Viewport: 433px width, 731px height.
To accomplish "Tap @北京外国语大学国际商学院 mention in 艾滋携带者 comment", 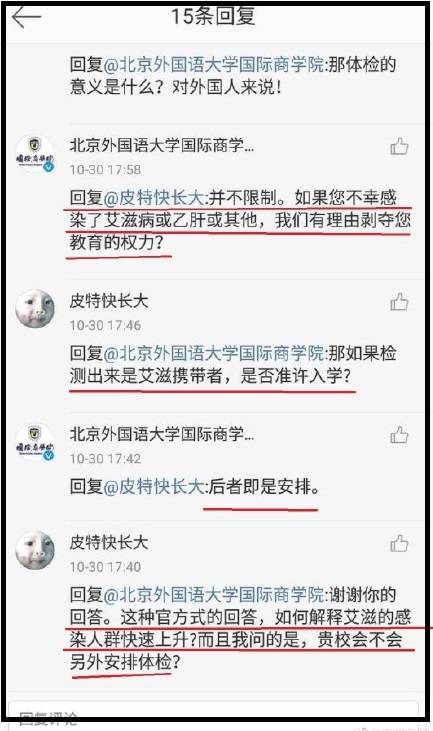I will tap(213, 353).
